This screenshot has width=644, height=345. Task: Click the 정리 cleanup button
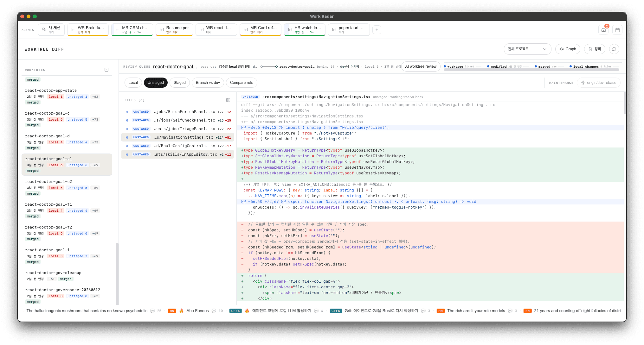click(x=595, y=49)
